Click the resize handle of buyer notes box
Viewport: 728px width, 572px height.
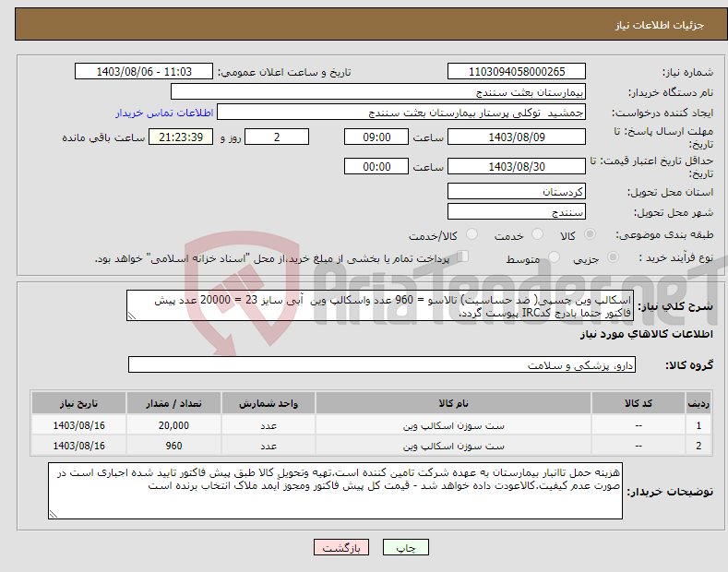(54, 514)
